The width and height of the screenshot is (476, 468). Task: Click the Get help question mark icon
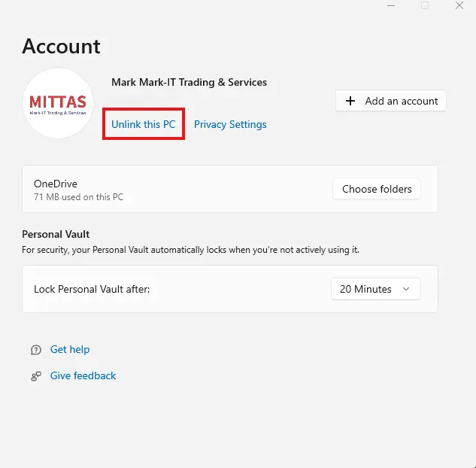click(36, 350)
